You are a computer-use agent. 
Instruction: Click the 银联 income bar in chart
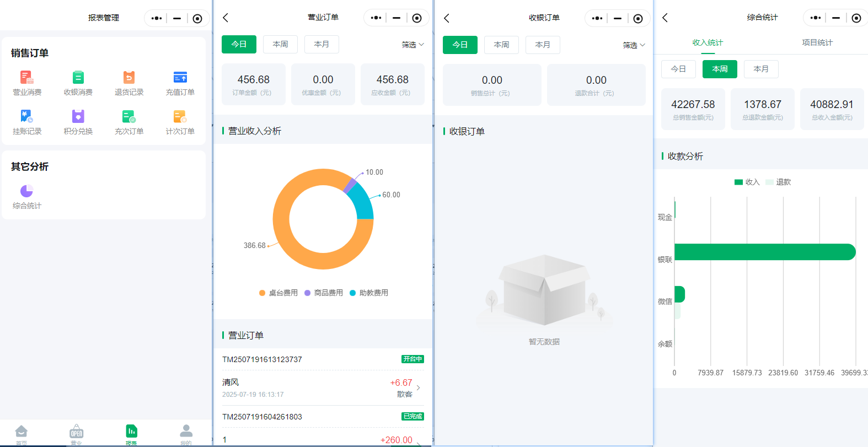coord(764,252)
